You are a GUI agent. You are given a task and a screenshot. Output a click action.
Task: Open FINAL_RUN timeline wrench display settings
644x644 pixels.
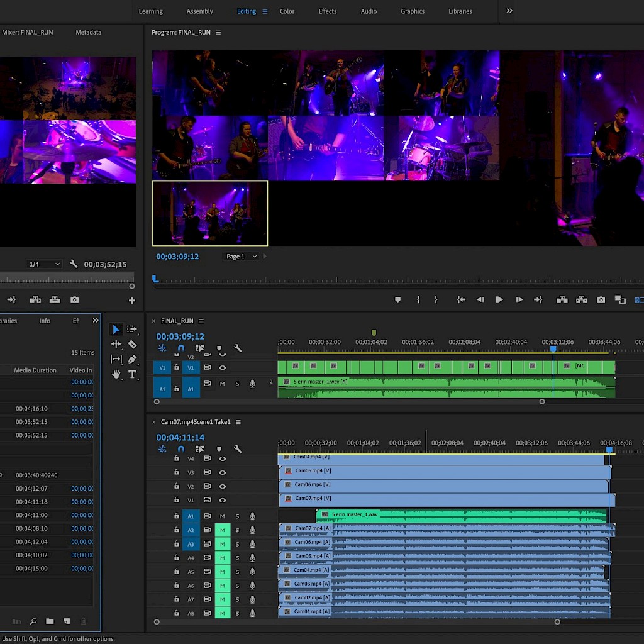tap(238, 348)
